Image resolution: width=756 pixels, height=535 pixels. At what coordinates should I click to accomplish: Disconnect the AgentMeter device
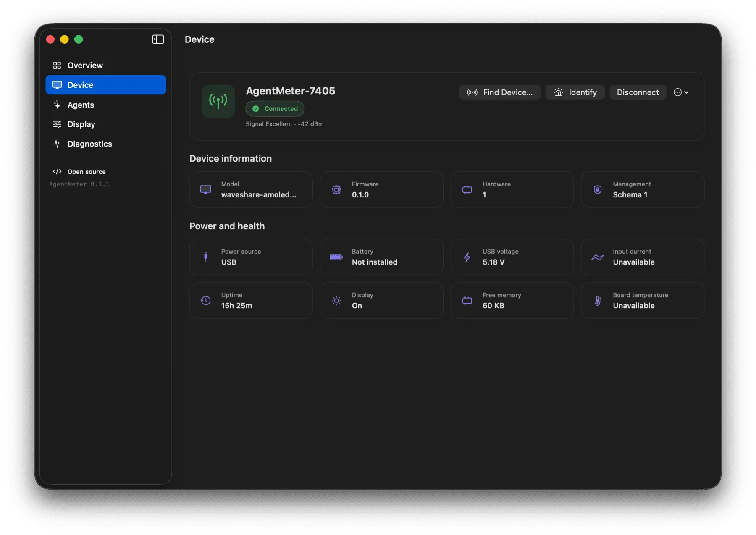coord(638,92)
